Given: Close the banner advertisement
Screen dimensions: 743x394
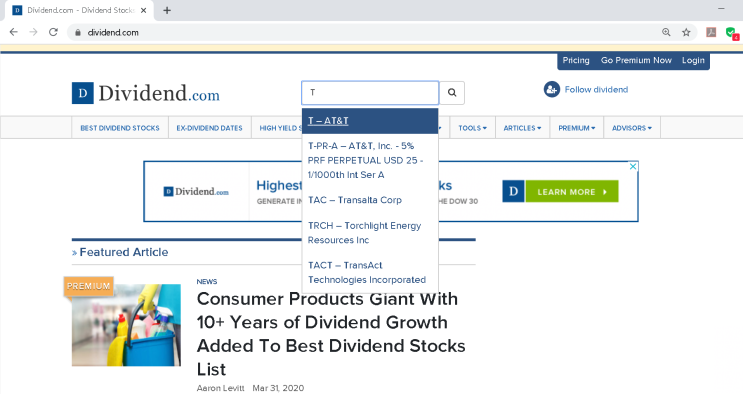Looking at the screenshot, I should pyautogui.click(x=633, y=166).
